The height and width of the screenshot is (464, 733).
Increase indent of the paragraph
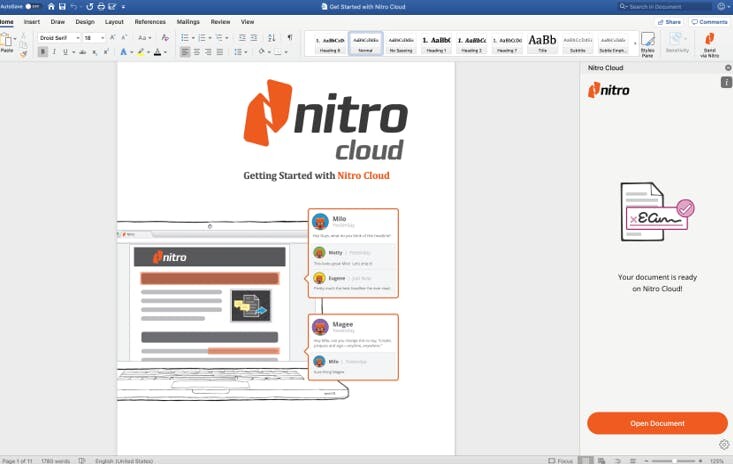click(x=253, y=37)
